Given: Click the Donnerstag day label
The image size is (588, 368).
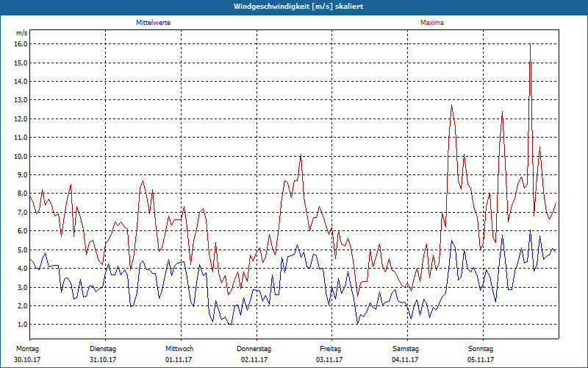Looking at the screenshot, I should [254, 349].
